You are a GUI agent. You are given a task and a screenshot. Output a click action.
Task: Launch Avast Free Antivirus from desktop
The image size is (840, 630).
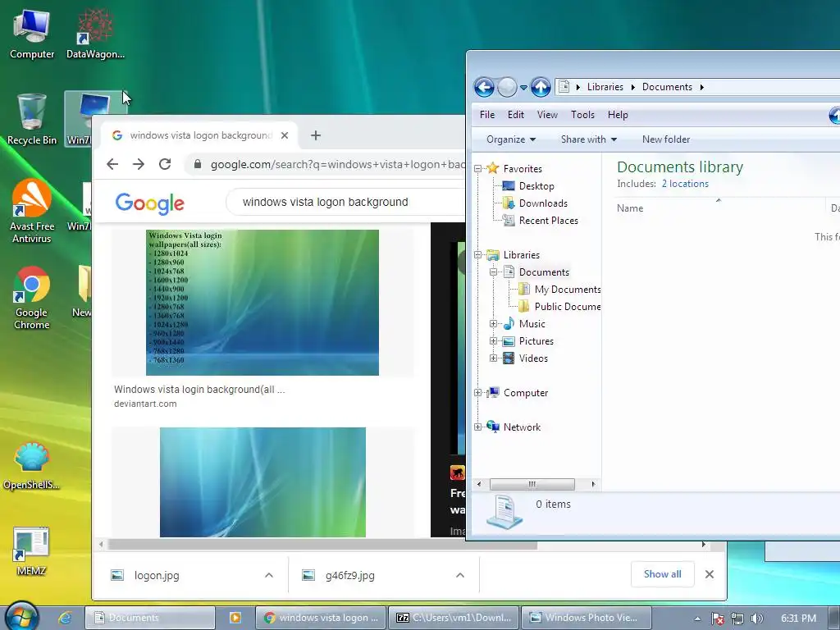click(32, 212)
